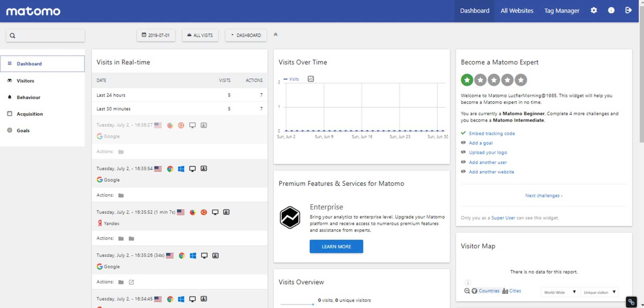
Task: Open the Add a goal challenge link
Action: [481, 143]
